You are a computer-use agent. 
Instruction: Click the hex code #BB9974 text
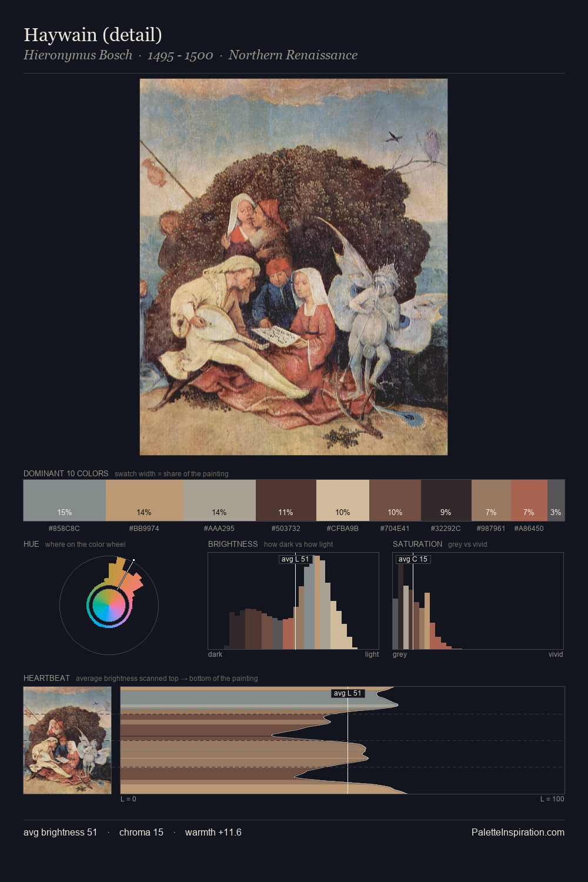click(144, 529)
